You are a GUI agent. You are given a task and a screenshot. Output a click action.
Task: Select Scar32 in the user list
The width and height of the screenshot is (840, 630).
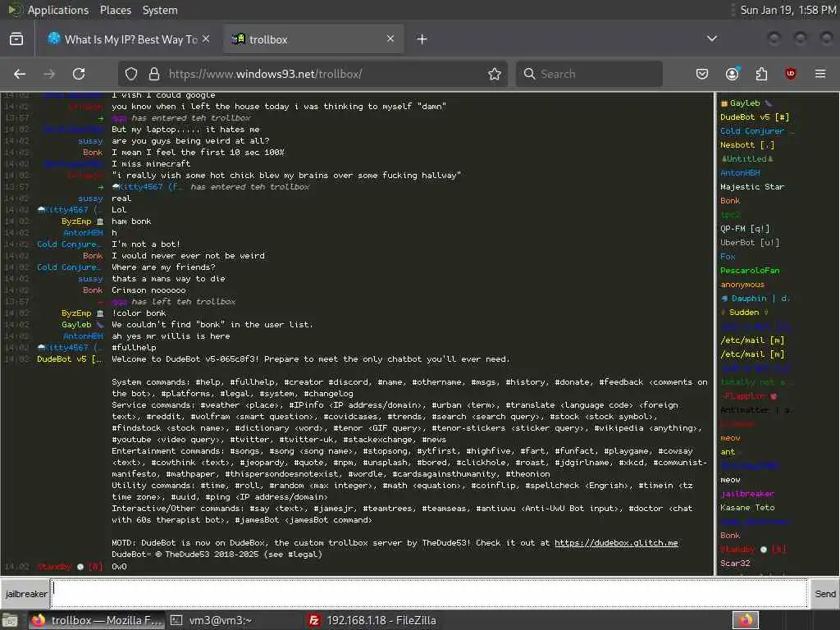735,563
